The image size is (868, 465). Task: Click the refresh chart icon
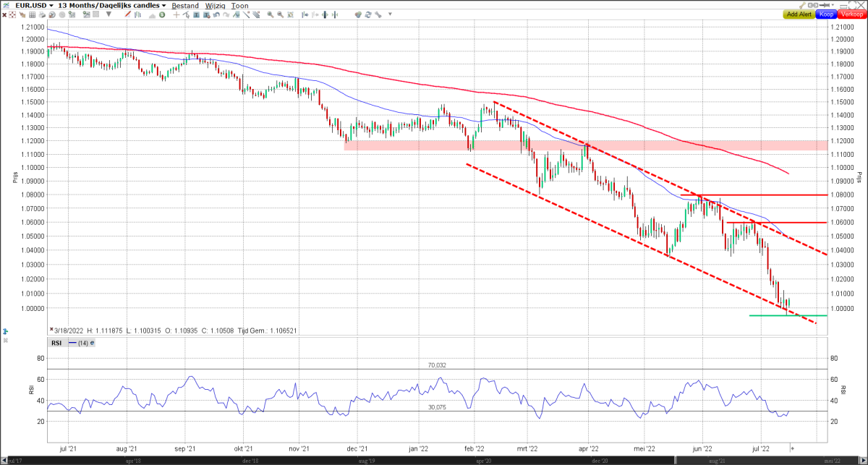pos(368,14)
